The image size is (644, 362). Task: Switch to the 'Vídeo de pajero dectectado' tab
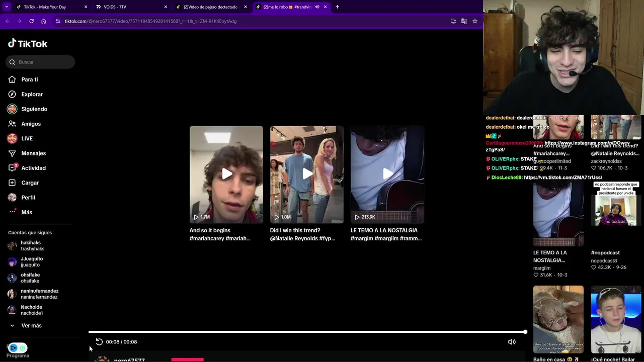[x=210, y=7]
